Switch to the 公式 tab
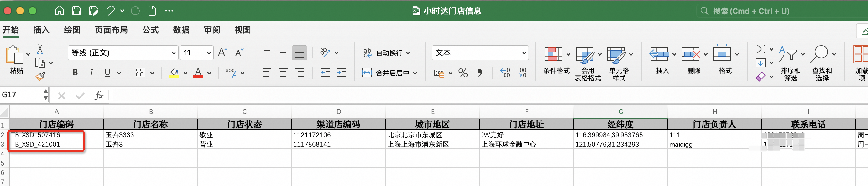 (x=150, y=30)
